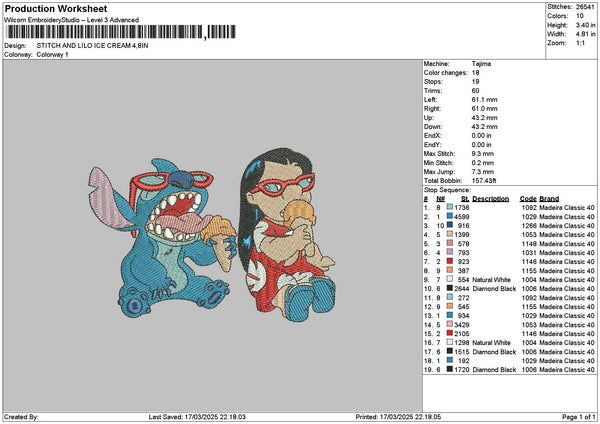600x424 pixels.
Task: Click the Min Stitch value '0.2 mm'
Action: pos(483,163)
